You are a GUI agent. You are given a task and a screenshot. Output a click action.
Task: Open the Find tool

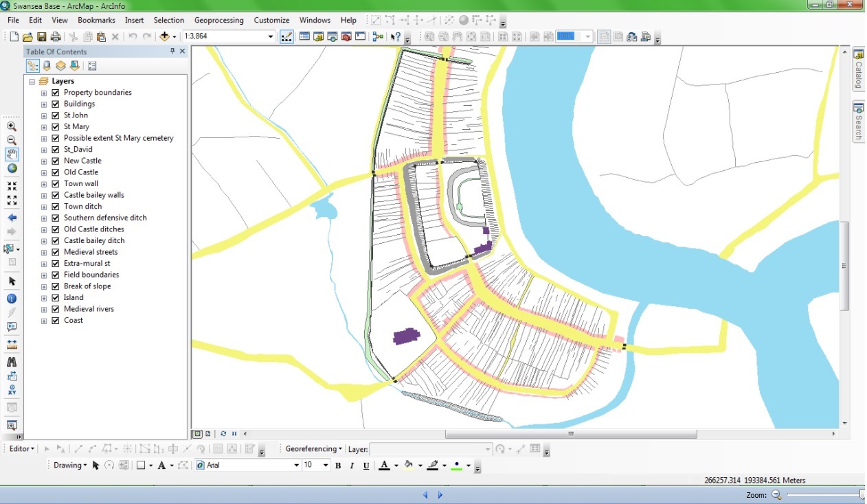pyautogui.click(x=11, y=361)
